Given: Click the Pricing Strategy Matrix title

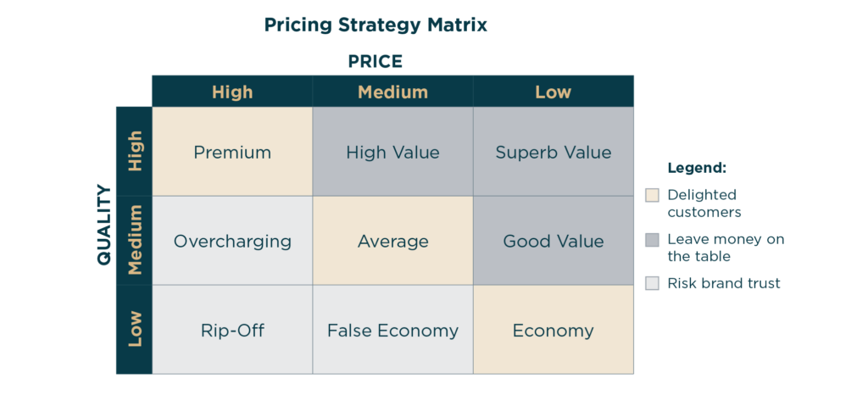Looking at the screenshot, I should [x=376, y=25].
